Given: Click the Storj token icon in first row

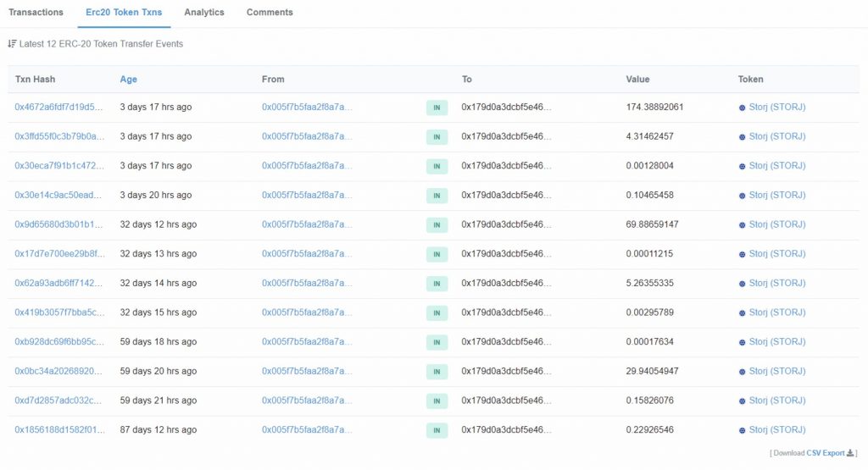Looking at the screenshot, I should pyautogui.click(x=743, y=108).
